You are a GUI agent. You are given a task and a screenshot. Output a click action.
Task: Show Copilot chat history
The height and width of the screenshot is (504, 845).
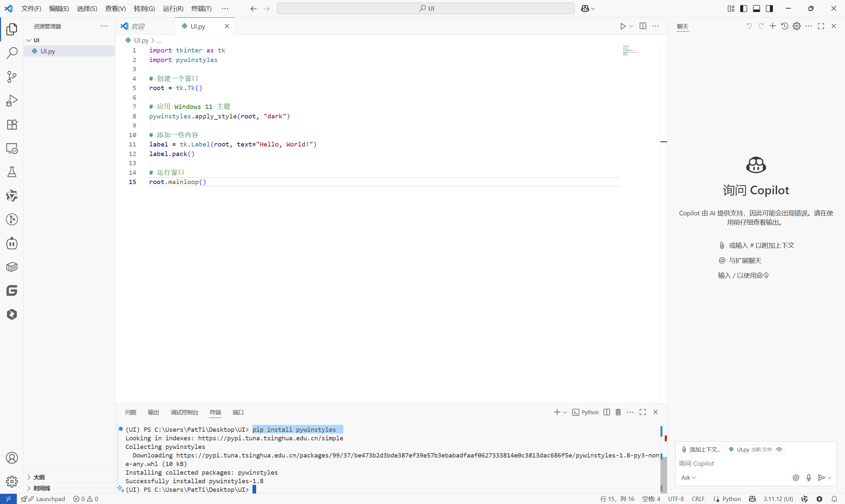tap(785, 26)
